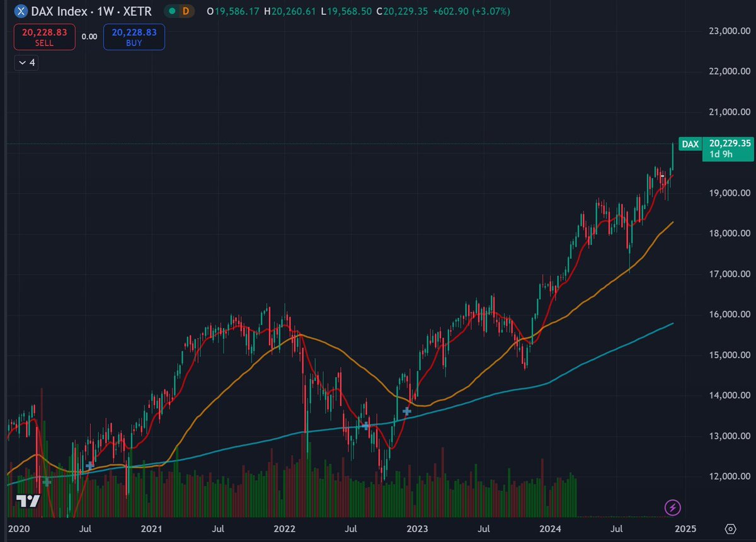
Task: Open the purple lightning quick-action icon
Action: click(672, 507)
